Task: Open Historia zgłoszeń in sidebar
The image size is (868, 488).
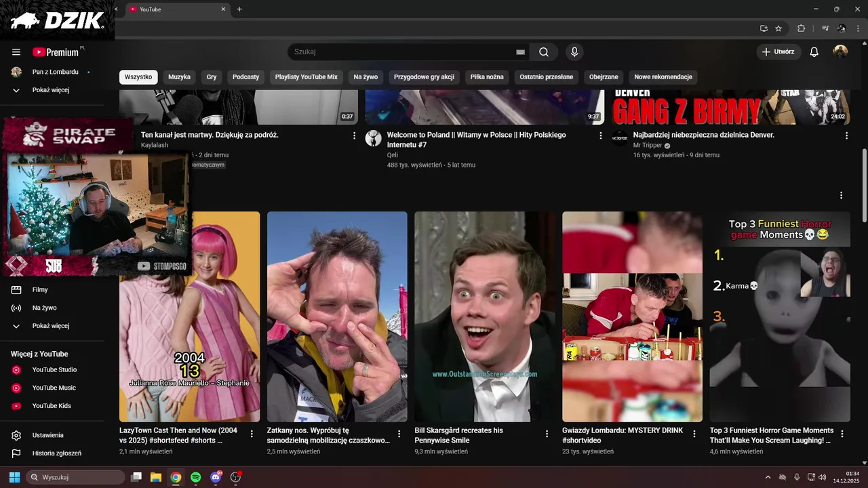Action: point(53,453)
